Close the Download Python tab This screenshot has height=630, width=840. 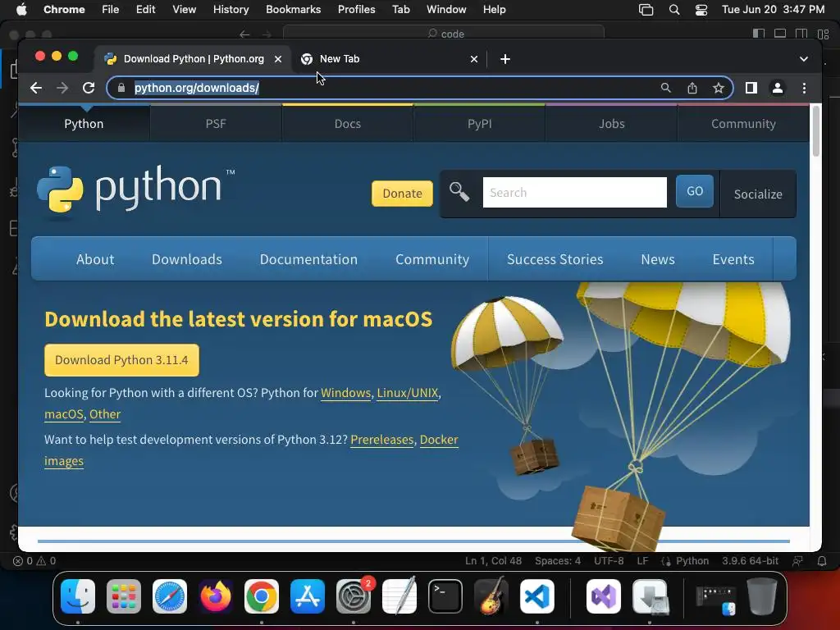[278, 59]
